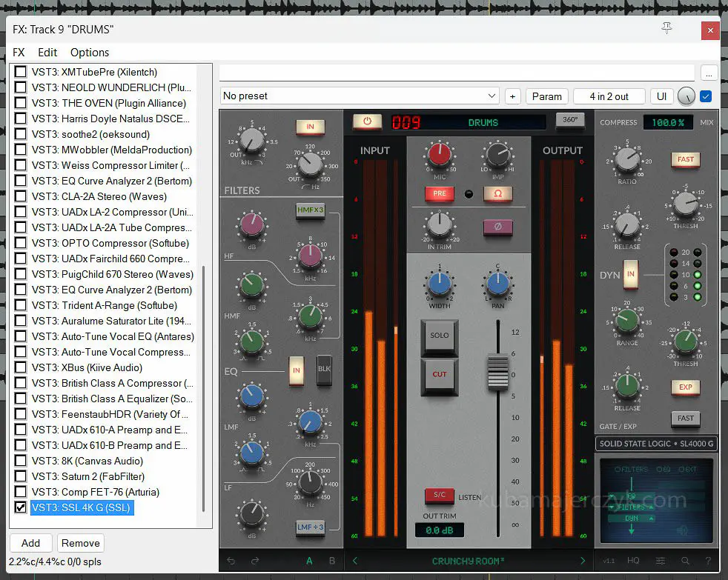728x580 pixels.
Task: Open the No preset dropdown
Action: (360, 96)
